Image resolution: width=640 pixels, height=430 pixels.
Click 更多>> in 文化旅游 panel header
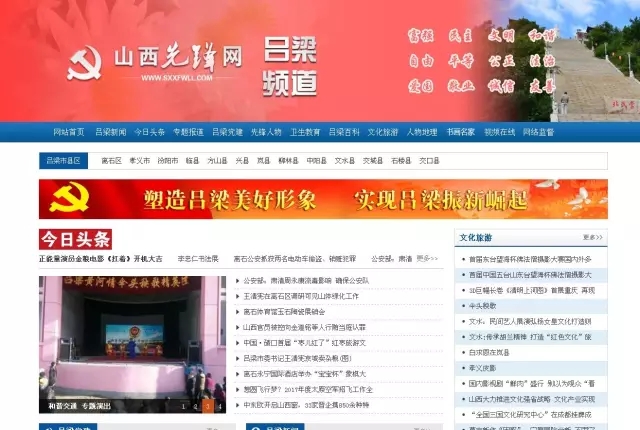point(593,237)
